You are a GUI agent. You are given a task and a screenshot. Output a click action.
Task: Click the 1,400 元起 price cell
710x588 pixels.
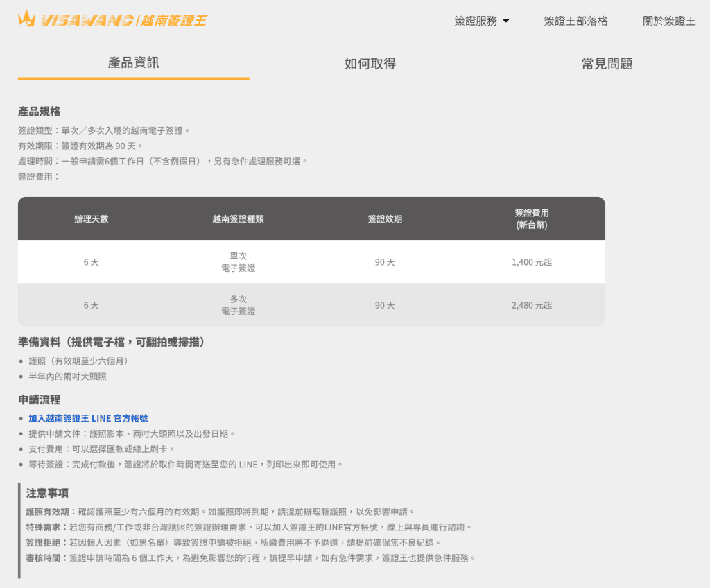click(532, 261)
